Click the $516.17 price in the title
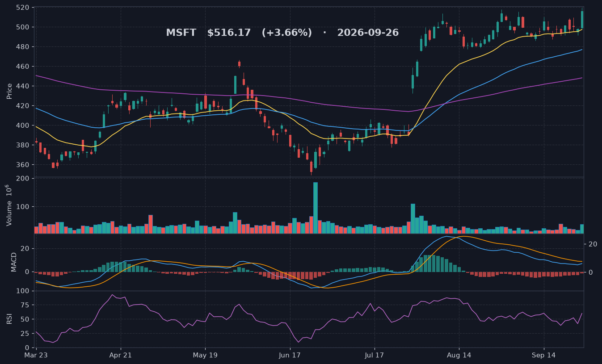Viewport: 602px width, 364px height. coord(229,33)
